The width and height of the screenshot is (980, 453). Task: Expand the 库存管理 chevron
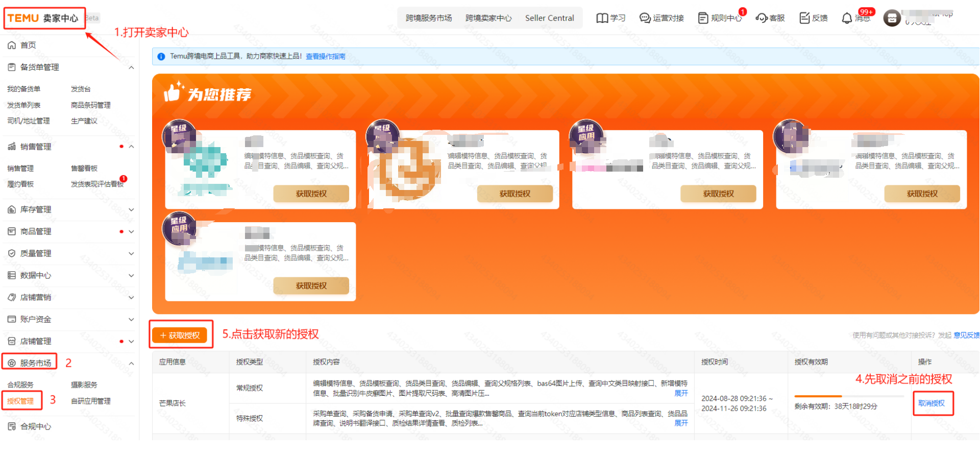(x=131, y=209)
